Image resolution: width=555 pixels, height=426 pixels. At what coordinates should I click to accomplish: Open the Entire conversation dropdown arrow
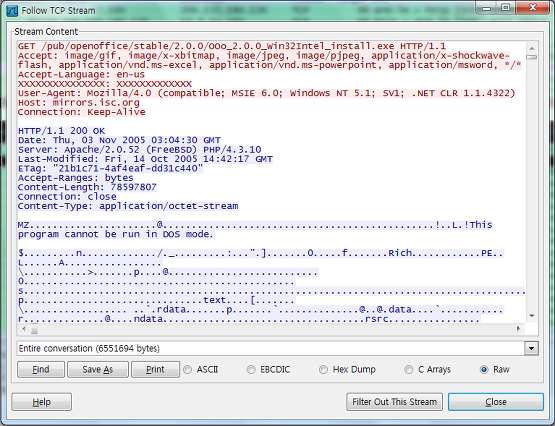(x=531, y=349)
